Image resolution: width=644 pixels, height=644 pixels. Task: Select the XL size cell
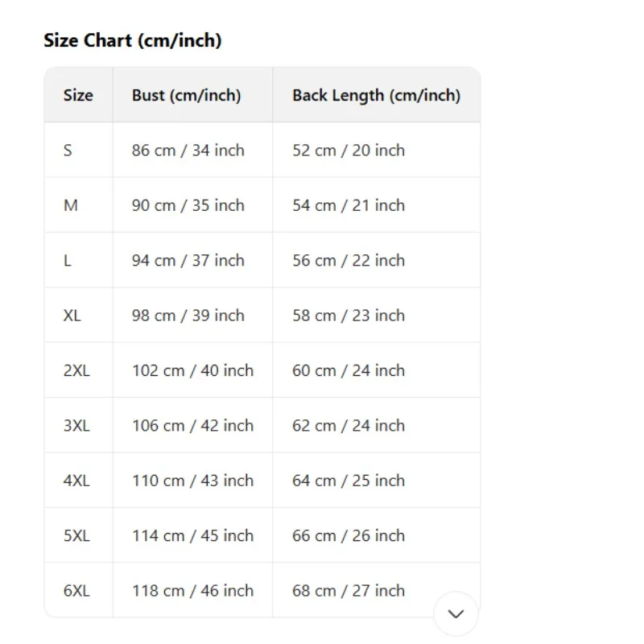click(x=72, y=316)
